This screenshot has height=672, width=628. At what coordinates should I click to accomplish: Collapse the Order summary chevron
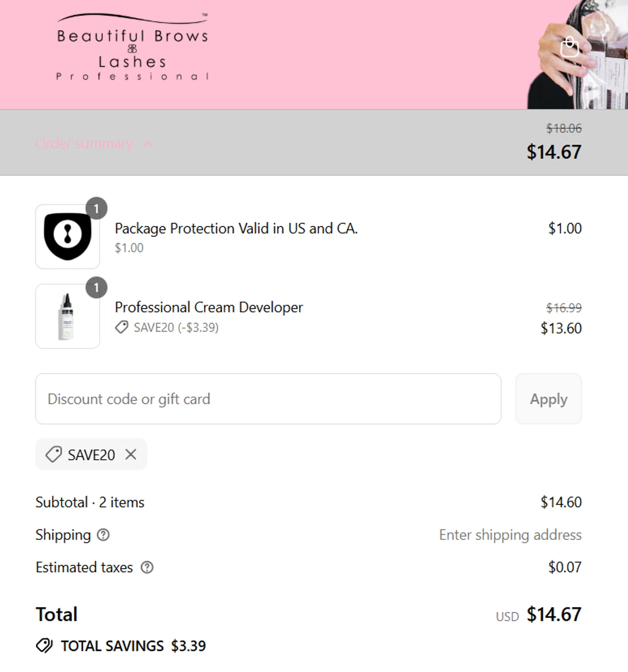coord(147,144)
